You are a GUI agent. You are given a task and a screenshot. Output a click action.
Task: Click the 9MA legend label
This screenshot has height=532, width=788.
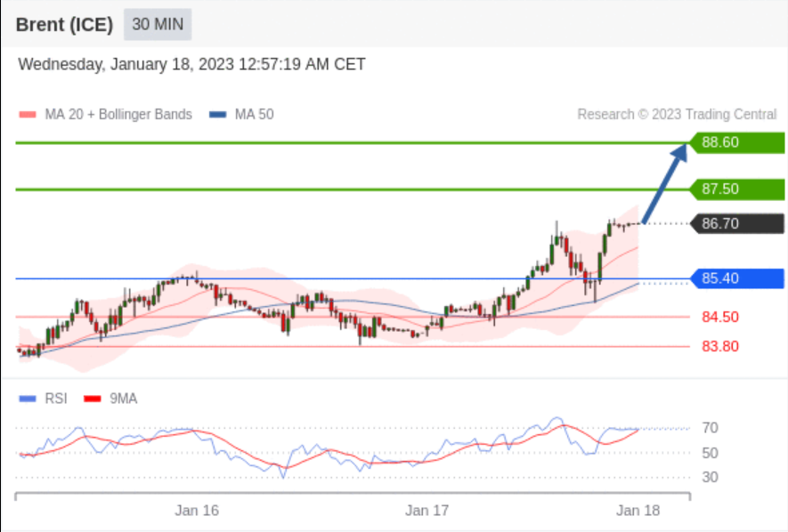click(124, 399)
